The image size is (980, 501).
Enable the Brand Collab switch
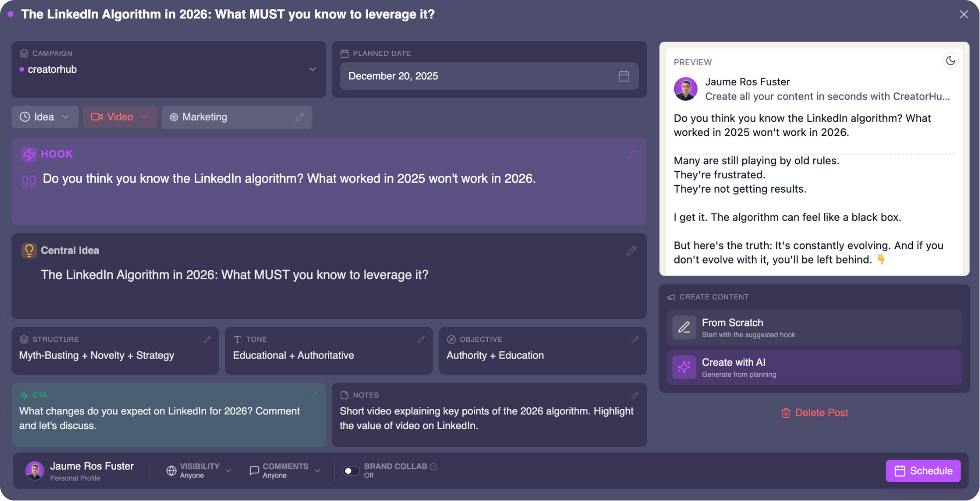tap(351, 471)
